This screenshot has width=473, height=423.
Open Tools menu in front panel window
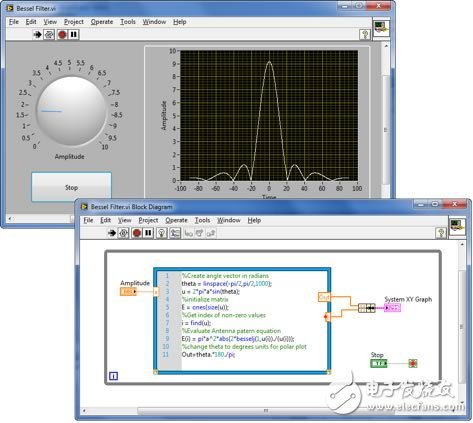click(x=128, y=22)
